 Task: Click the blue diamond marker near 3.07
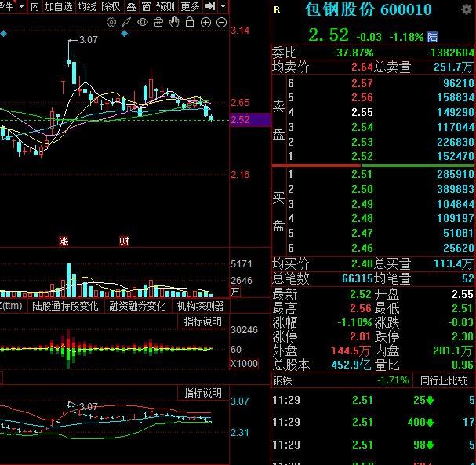[124, 34]
